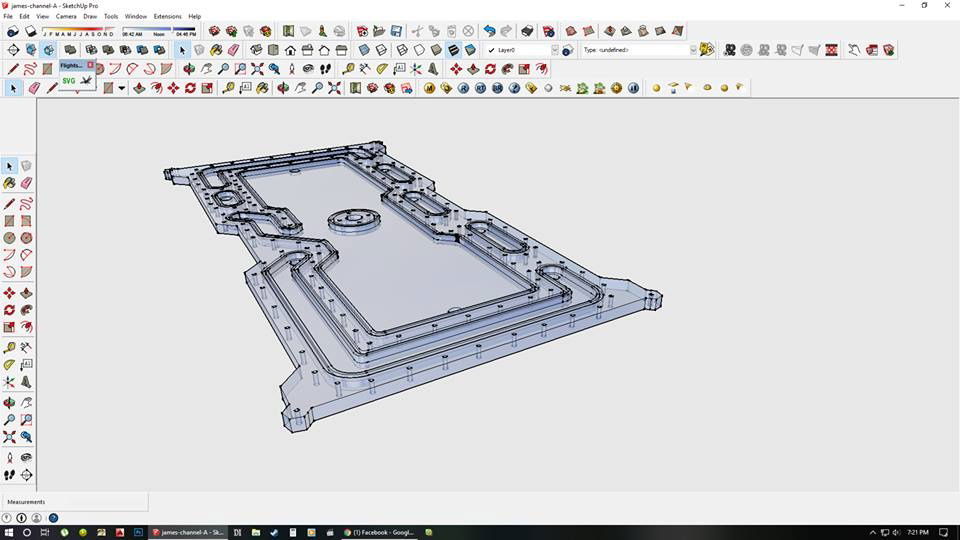
Task: Activate the Move tool in left toolbar
Action: point(9,293)
